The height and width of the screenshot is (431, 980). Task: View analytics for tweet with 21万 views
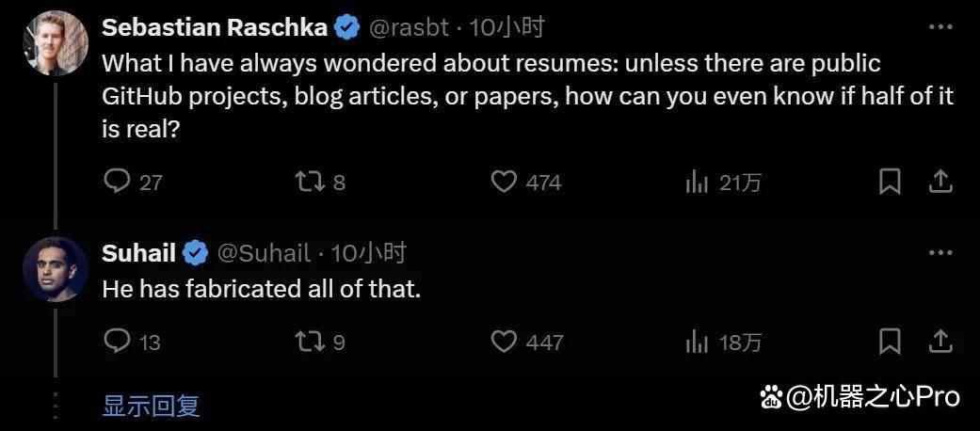pos(697,183)
